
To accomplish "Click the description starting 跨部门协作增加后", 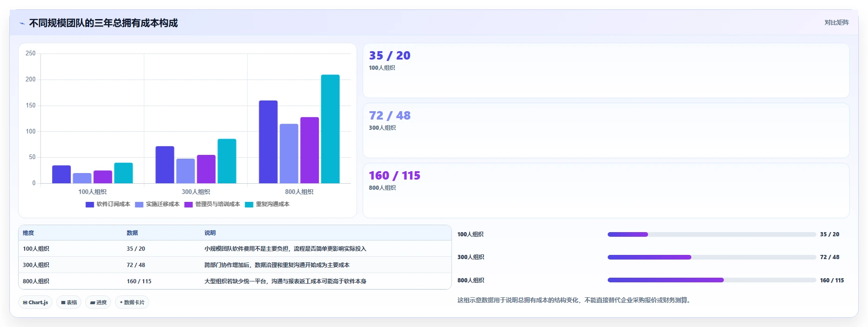I will pos(277,265).
